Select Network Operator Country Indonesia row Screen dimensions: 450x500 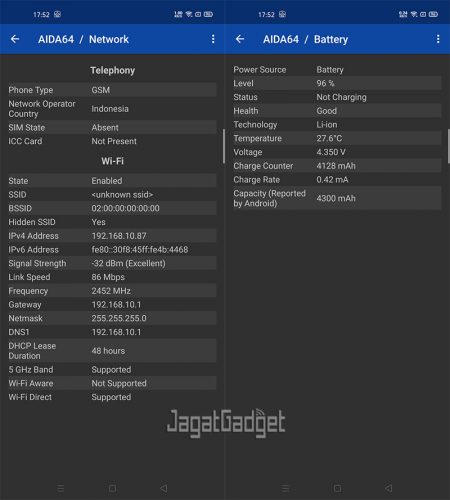click(x=112, y=109)
